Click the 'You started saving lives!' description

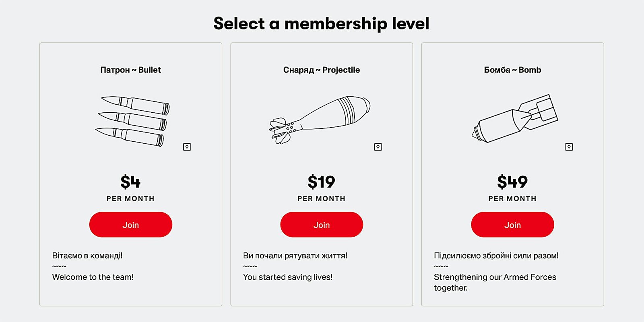288,277
